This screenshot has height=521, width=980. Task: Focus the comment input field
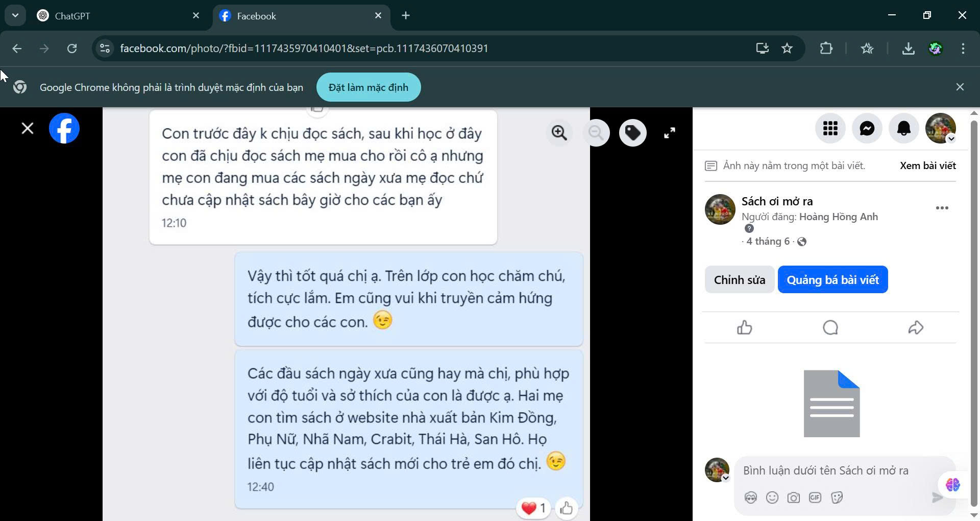click(837, 470)
